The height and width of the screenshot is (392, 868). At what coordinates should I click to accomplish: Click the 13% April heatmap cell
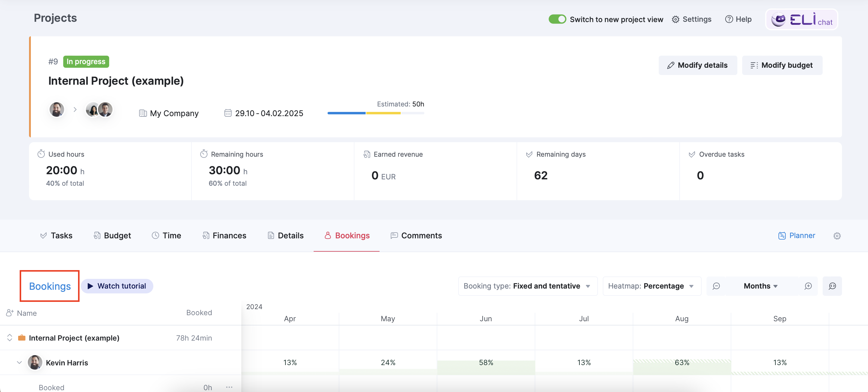(x=290, y=362)
